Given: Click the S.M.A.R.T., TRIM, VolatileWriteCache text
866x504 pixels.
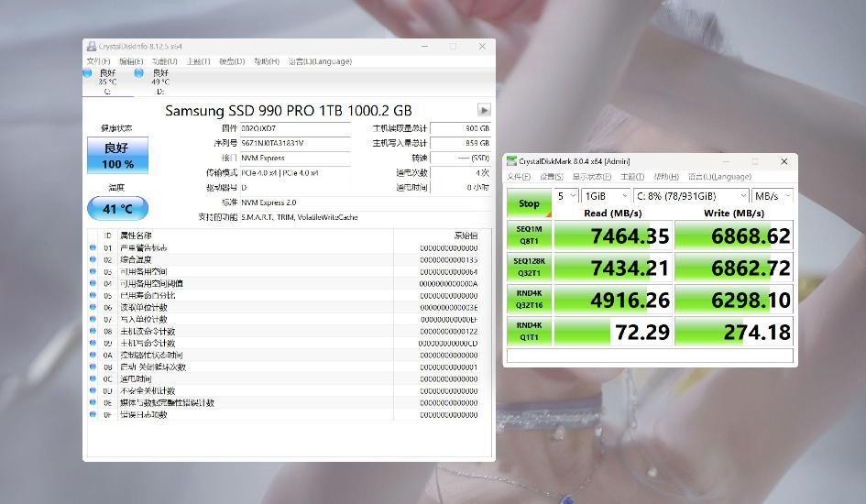Looking at the screenshot, I should (x=300, y=217).
